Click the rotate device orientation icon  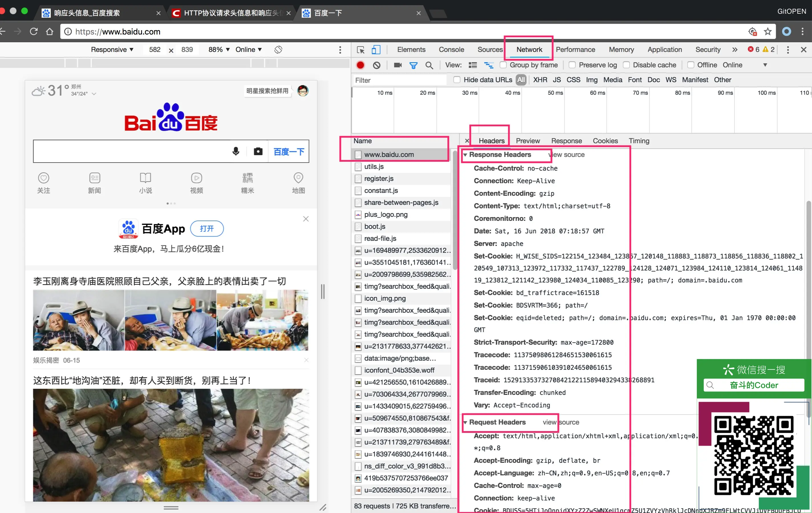point(278,50)
